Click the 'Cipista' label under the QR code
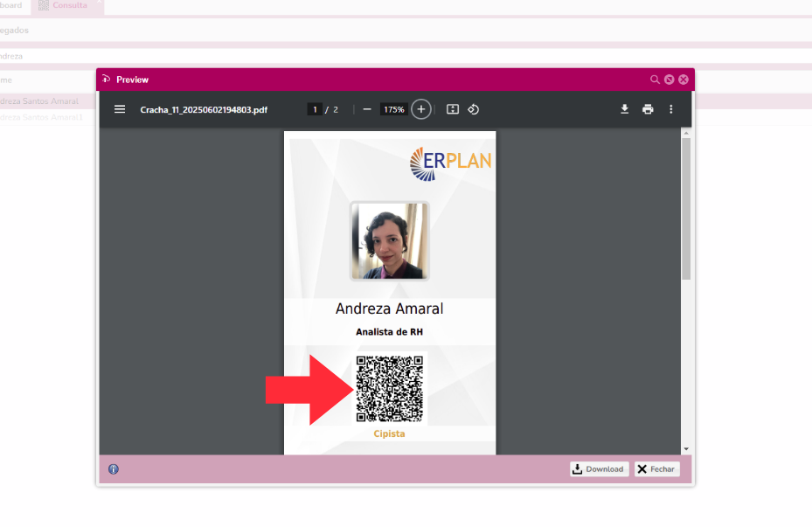This screenshot has width=812, height=527. point(390,433)
